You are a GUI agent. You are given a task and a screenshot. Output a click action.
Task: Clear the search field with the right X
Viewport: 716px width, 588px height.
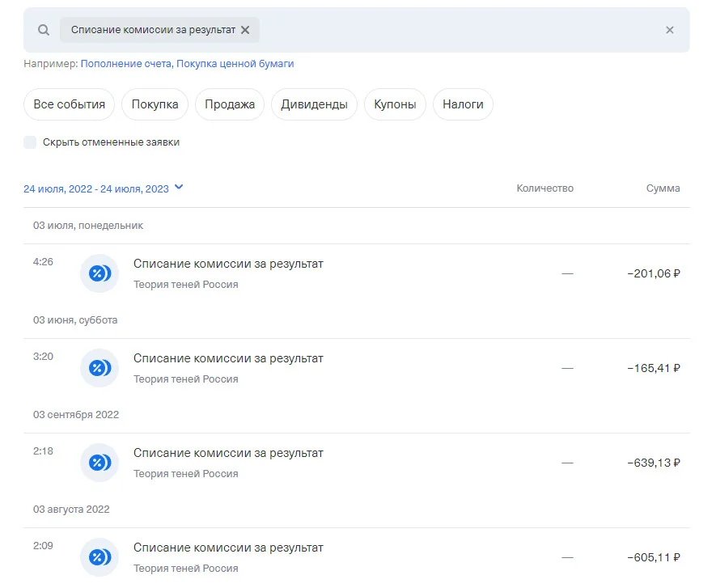coord(669,30)
